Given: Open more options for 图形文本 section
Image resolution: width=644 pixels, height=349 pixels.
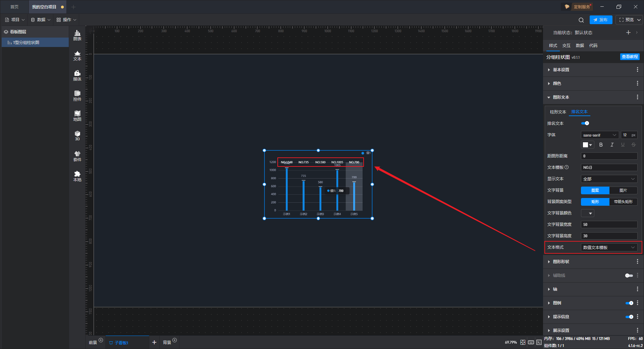Looking at the screenshot, I should [637, 97].
